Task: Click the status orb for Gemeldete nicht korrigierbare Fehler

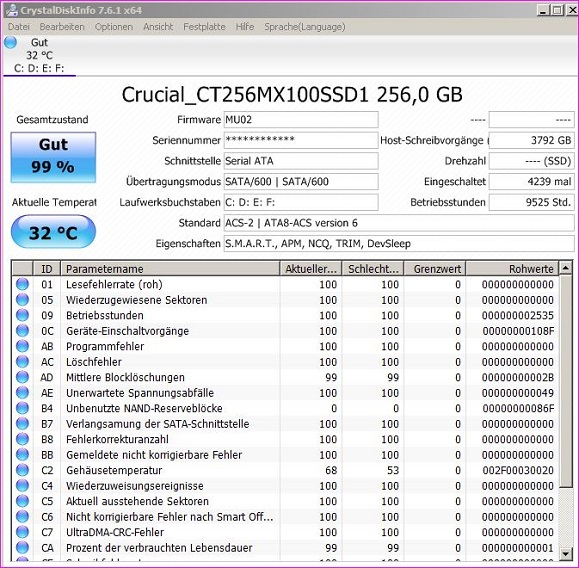Action: [x=22, y=455]
